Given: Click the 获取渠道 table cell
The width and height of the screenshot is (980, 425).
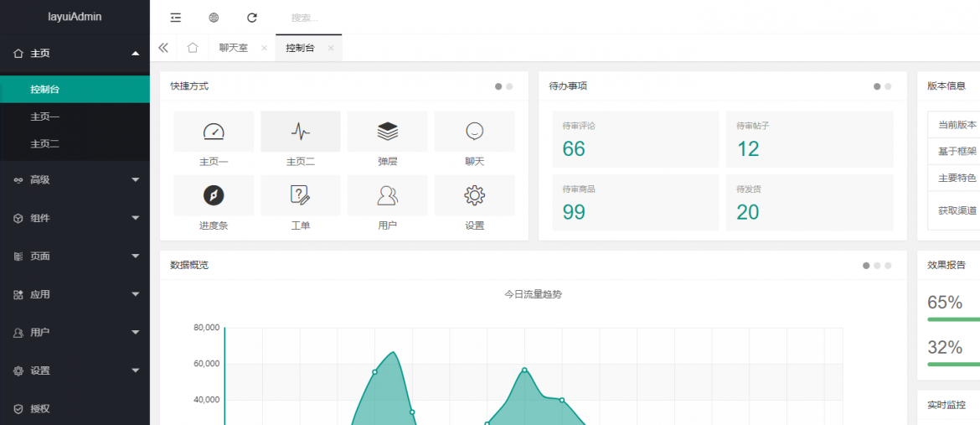Looking at the screenshot, I should [954, 210].
